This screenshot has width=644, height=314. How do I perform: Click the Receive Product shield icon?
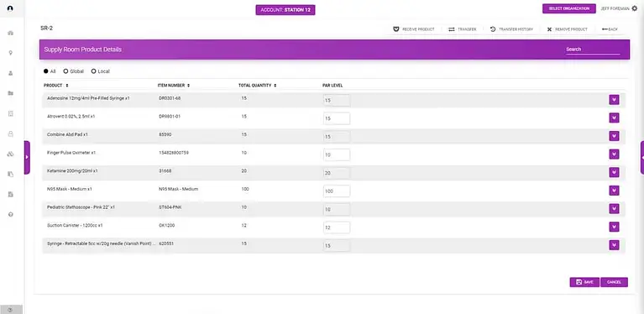[x=396, y=29]
